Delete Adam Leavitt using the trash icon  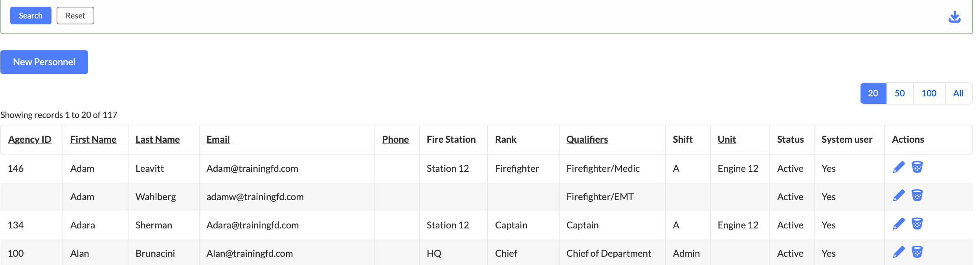[x=917, y=167]
